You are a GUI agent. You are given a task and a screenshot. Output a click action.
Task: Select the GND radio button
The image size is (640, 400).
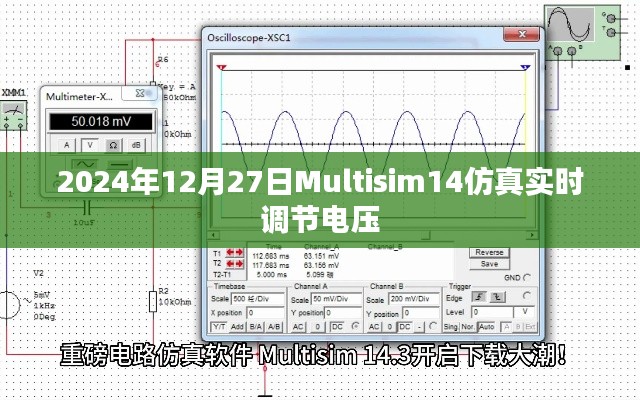[527, 278]
